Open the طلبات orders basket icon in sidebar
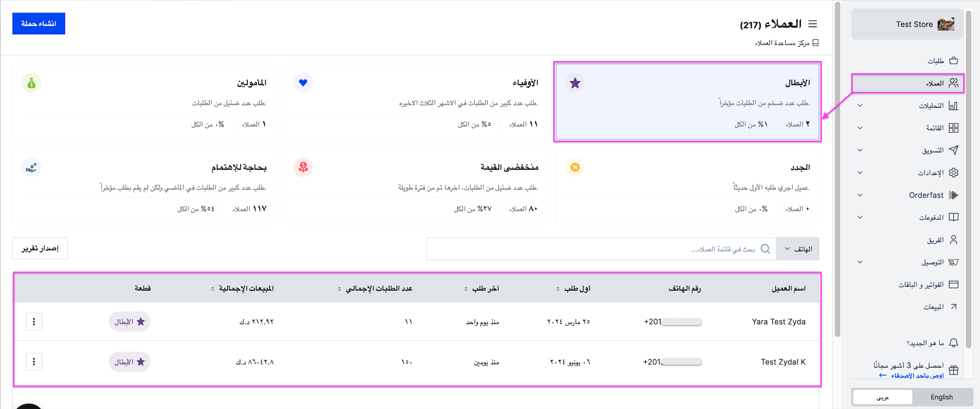This screenshot has width=980, height=409. point(953,61)
